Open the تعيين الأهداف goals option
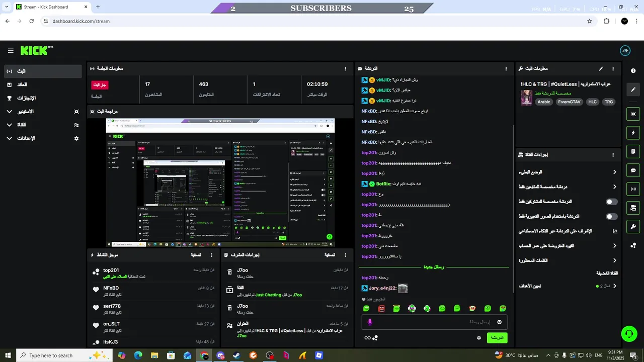The image size is (644, 362). 568,286
